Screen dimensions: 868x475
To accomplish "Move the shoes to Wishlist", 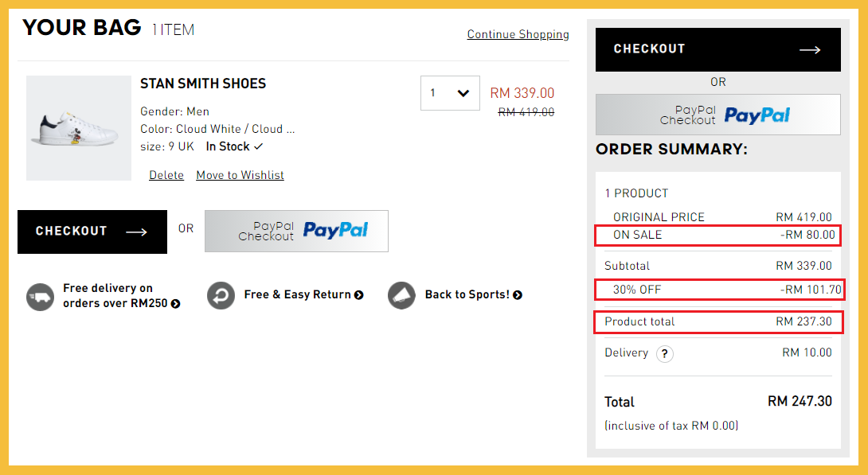I will [240, 175].
